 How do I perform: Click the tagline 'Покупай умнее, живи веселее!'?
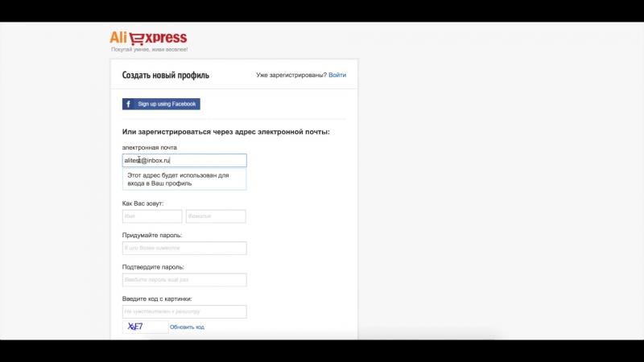point(150,49)
